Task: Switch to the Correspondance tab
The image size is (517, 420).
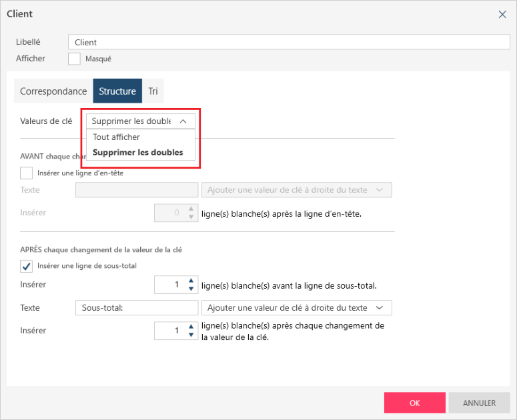Action: (x=53, y=91)
